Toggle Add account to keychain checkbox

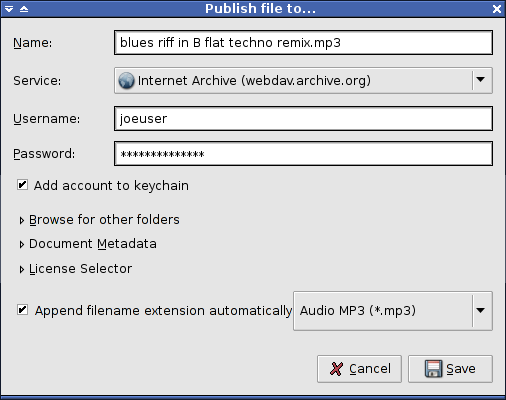(22, 185)
